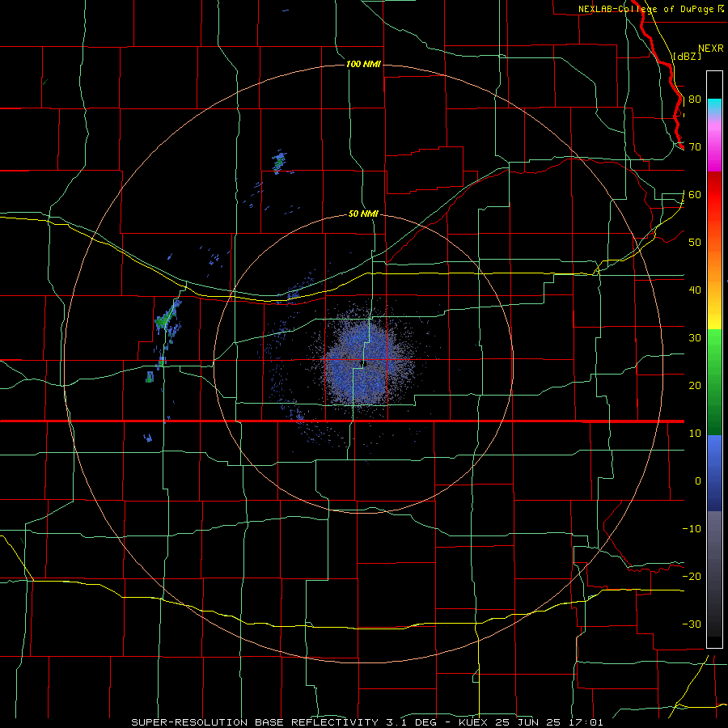Click the 20 value on the dBZ scale
Viewport: 728px width, 728px height.
(695, 386)
